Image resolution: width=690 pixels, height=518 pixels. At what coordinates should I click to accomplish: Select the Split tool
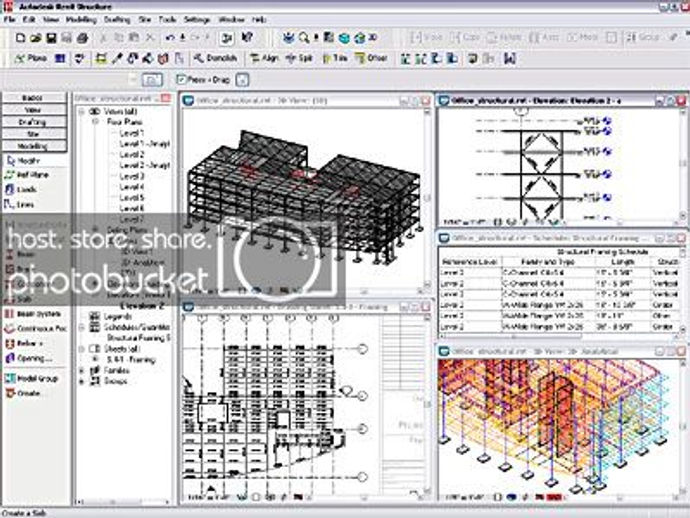(x=299, y=58)
